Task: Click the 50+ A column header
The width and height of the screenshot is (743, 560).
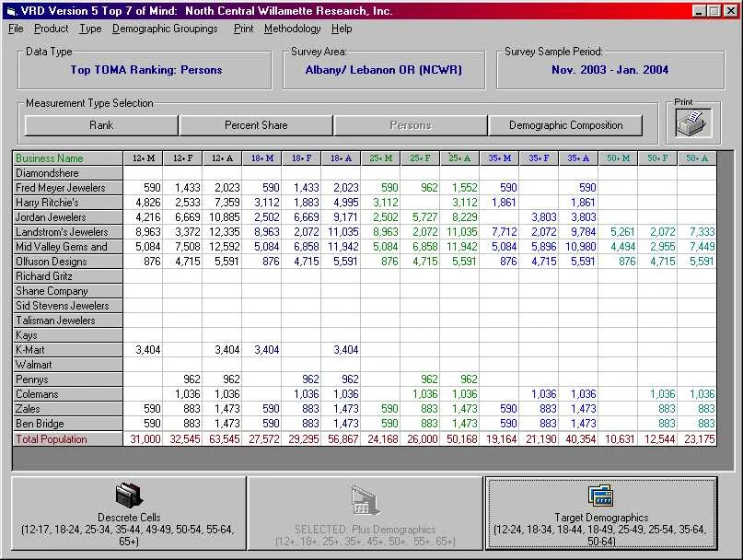Action: 697,158
